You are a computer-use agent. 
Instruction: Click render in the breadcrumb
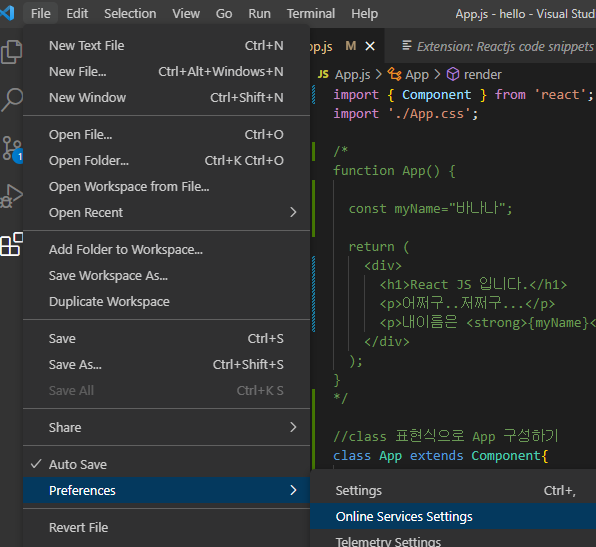(x=482, y=75)
